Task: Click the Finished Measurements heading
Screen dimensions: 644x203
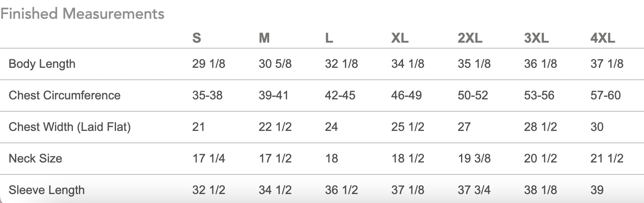Action: click(x=82, y=14)
